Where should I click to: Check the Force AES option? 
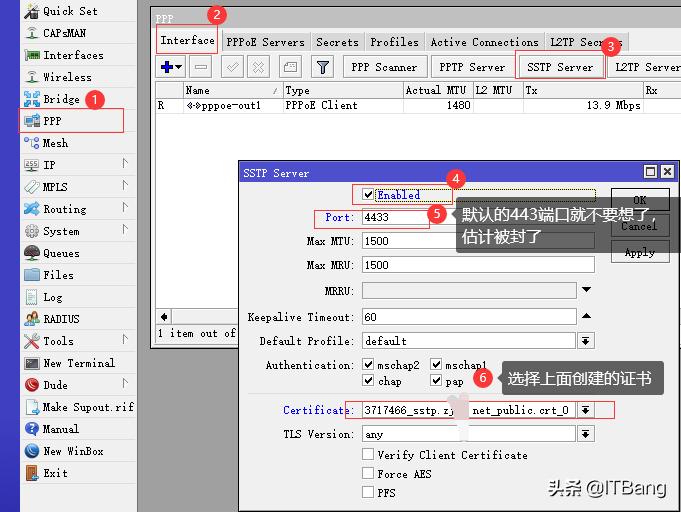(369, 474)
